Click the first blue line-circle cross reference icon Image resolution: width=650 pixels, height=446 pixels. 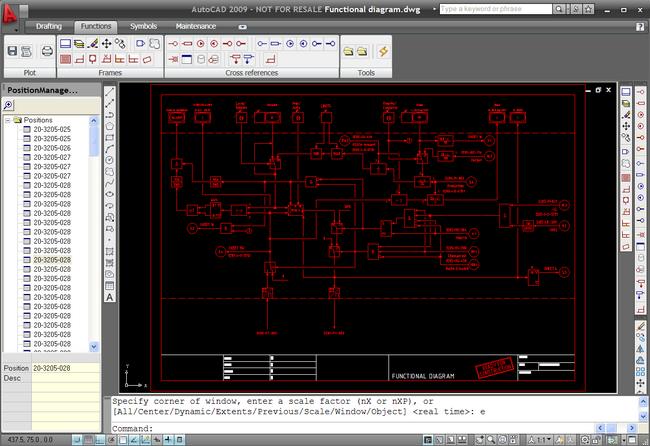262,44
